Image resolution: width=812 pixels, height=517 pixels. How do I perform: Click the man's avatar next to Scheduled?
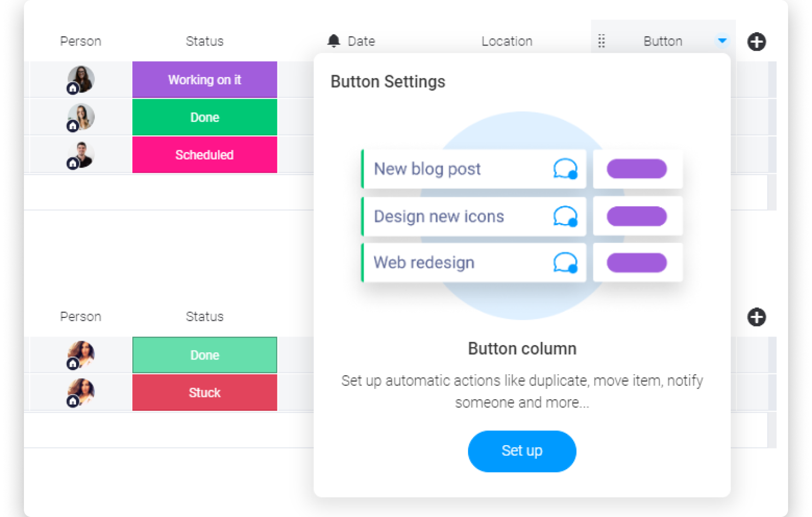pyautogui.click(x=80, y=155)
